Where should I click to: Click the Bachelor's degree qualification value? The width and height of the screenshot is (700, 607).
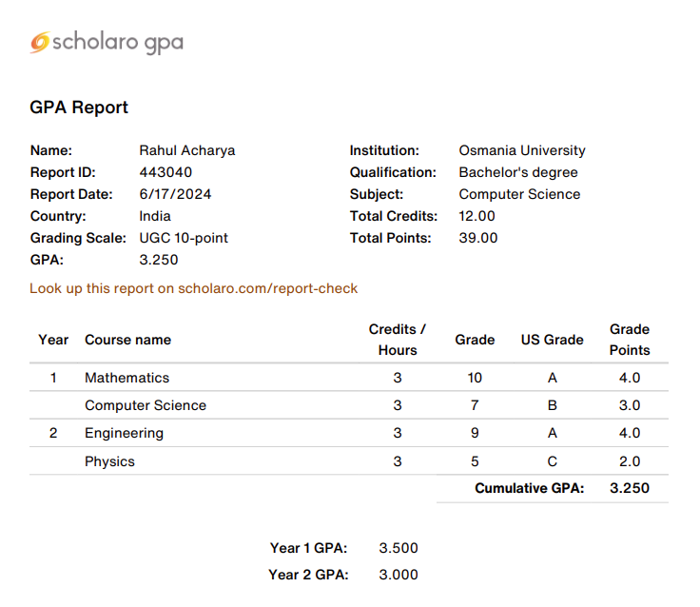517,172
